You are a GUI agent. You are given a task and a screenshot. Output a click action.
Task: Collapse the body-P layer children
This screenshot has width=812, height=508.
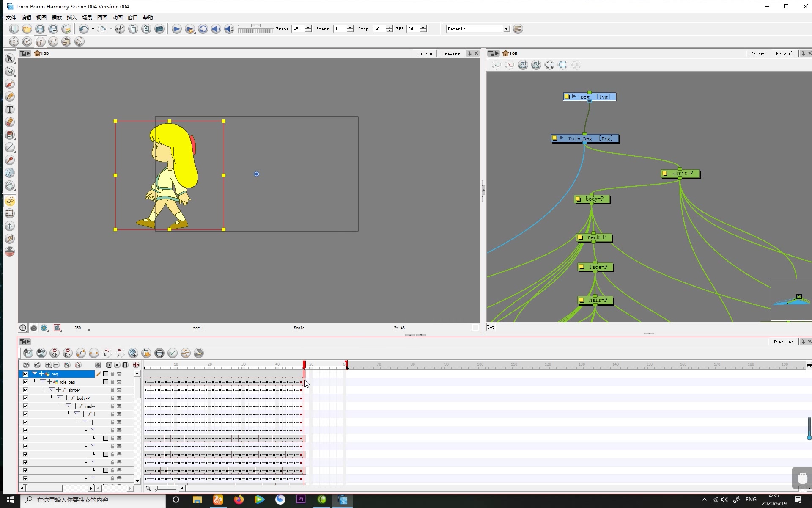point(60,398)
